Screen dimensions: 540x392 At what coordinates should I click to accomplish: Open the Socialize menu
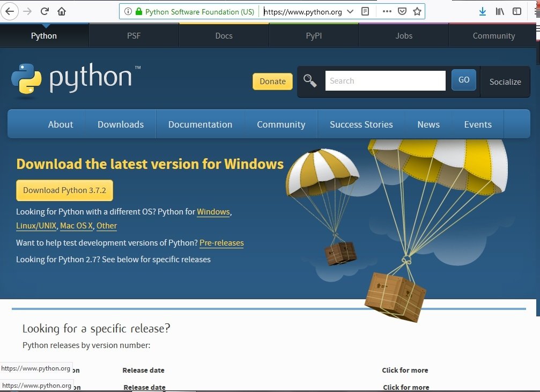click(505, 82)
